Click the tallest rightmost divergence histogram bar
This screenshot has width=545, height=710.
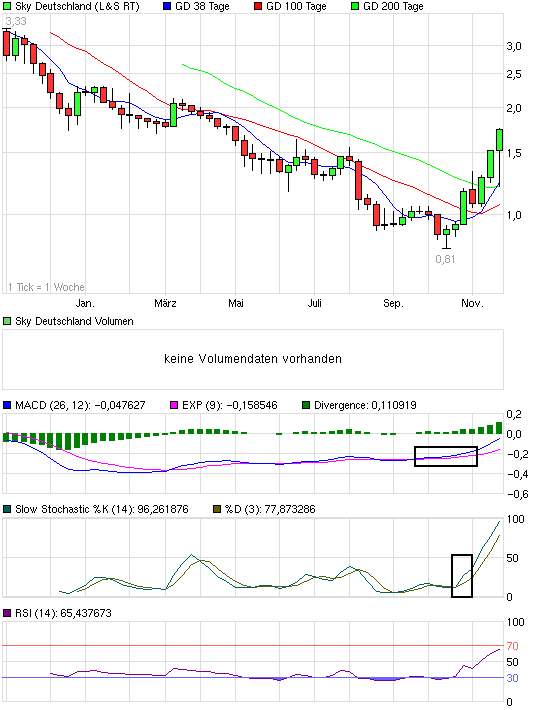click(x=499, y=428)
